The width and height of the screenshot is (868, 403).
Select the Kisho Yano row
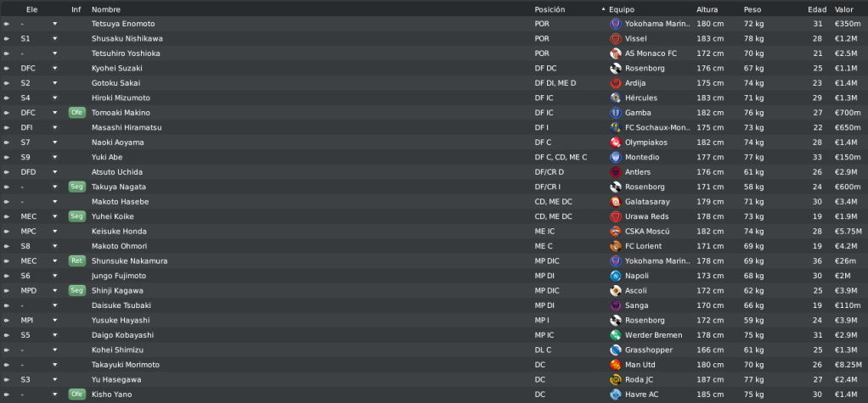pyautogui.click(x=434, y=395)
